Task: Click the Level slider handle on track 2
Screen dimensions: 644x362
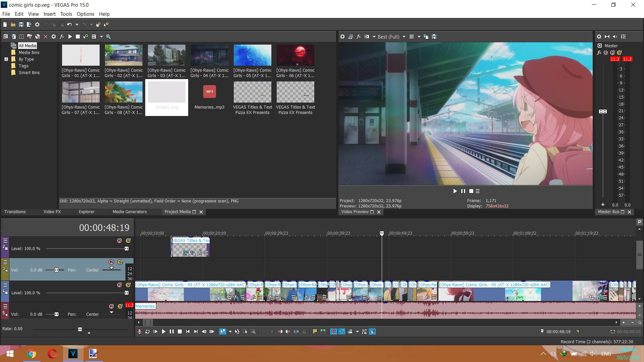Action: [126, 249]
